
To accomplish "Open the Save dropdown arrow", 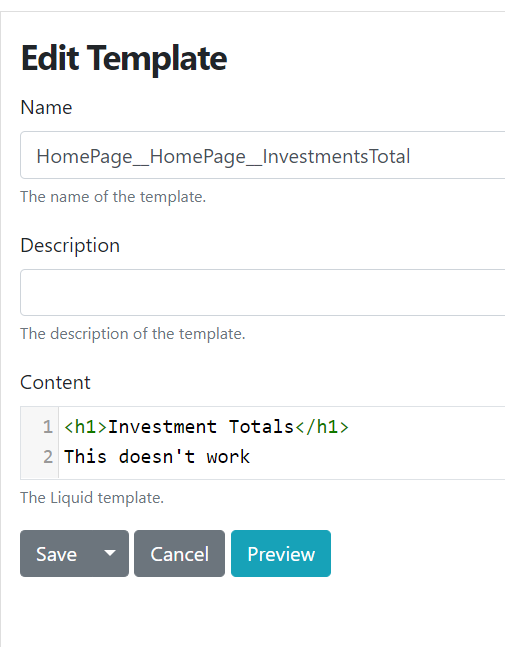I will click(110, 553).
